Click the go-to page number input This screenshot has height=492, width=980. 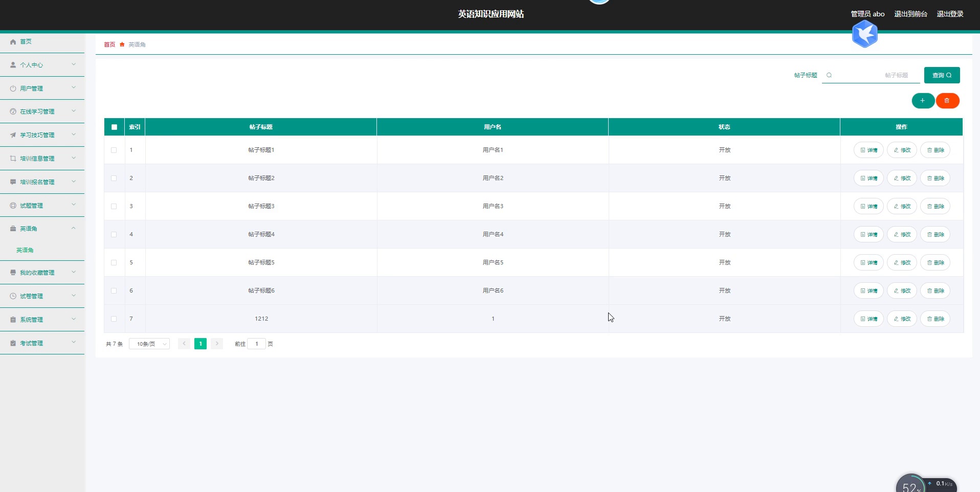click(x=257, y=344)
